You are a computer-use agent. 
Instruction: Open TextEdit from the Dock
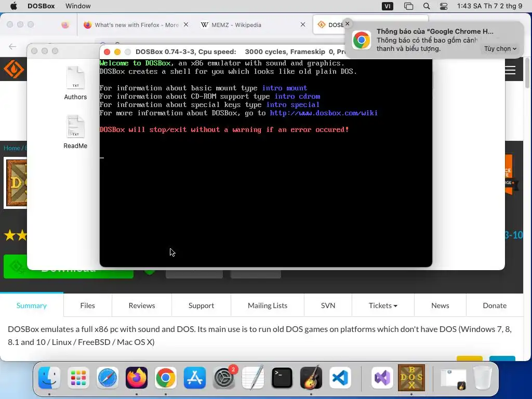[x=253, y=378]
